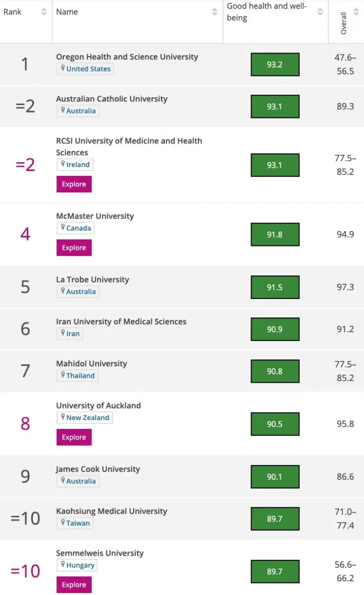The image size is (364, 595).
Task: Click James Cook University's 90.1 score box
Action: click(275, 476)
